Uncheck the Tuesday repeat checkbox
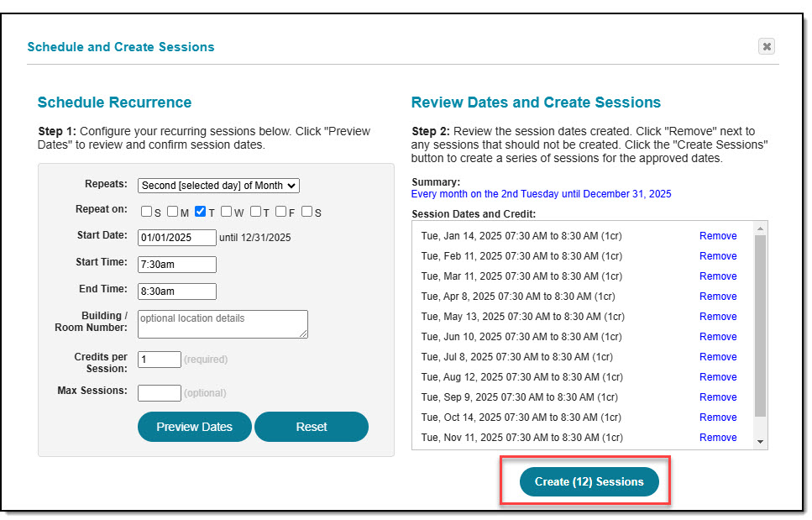 201,212
